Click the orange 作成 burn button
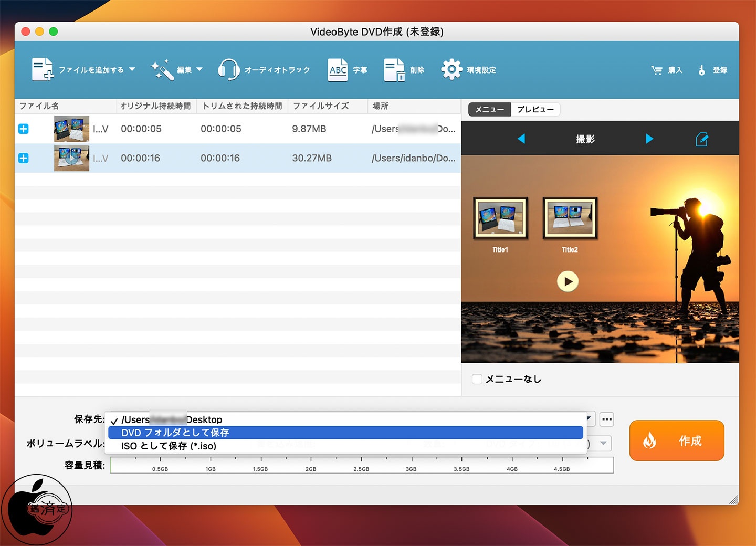 coord(677,440)
